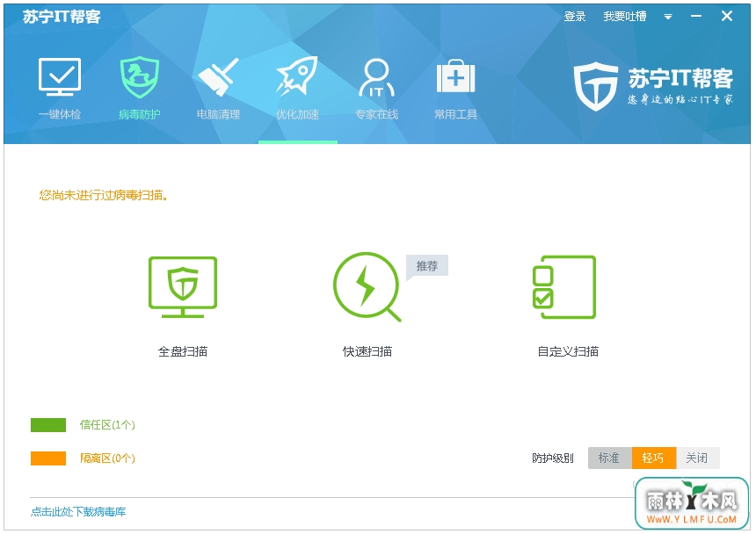This screenshot has width=756, height=534.
Task: Close the 苏宁IT帮客 window
Action: click(727, 17)
